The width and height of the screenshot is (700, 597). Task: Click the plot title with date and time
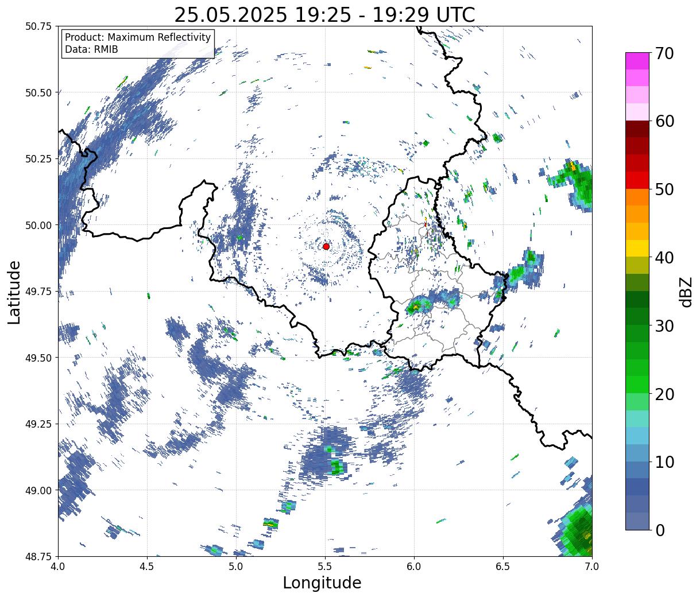[324, 14]
